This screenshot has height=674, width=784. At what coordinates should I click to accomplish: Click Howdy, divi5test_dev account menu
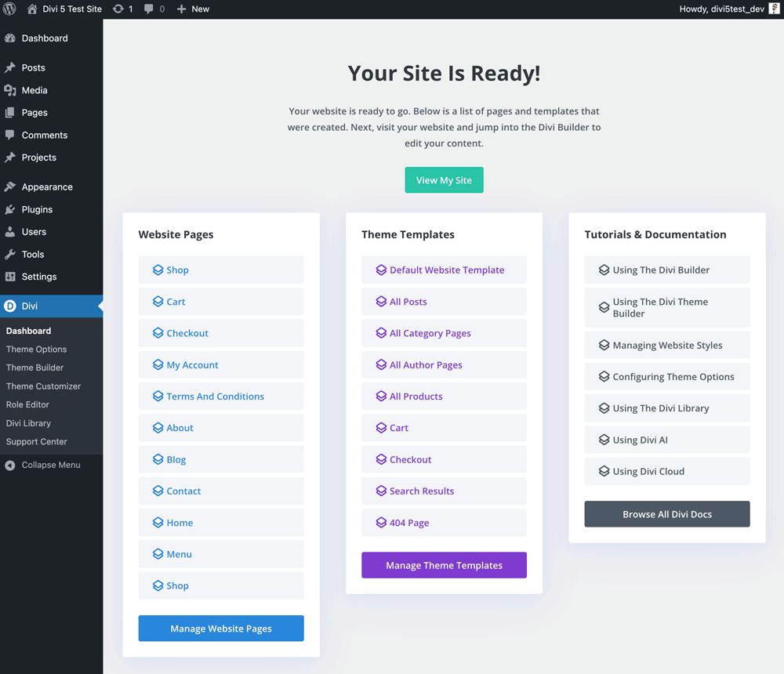pos(721,9)
